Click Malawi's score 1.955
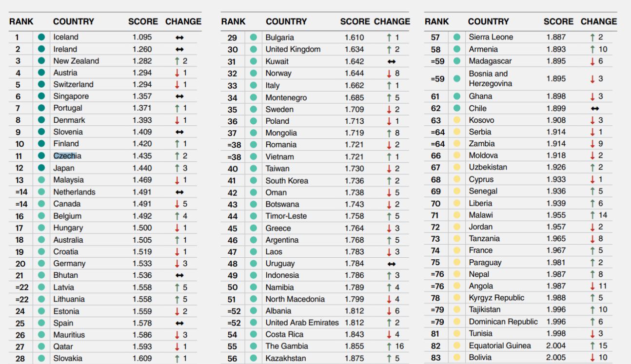This screenshot has height=364, width=631. 556,215
